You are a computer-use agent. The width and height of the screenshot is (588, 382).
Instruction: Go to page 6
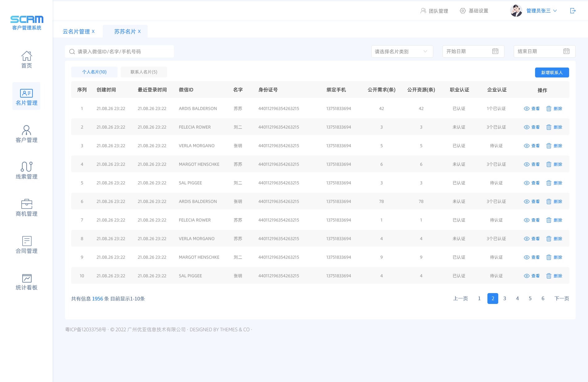[x=543, y=298]
